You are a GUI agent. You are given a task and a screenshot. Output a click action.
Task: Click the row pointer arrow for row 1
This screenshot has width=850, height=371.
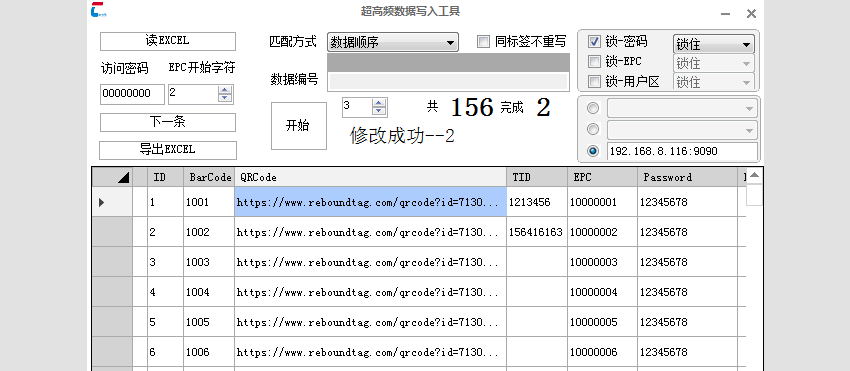[101, 202]
